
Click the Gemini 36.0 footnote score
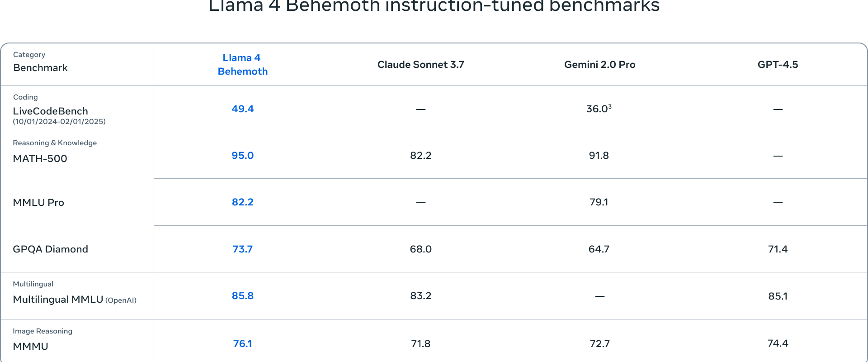tap(599, 109)
